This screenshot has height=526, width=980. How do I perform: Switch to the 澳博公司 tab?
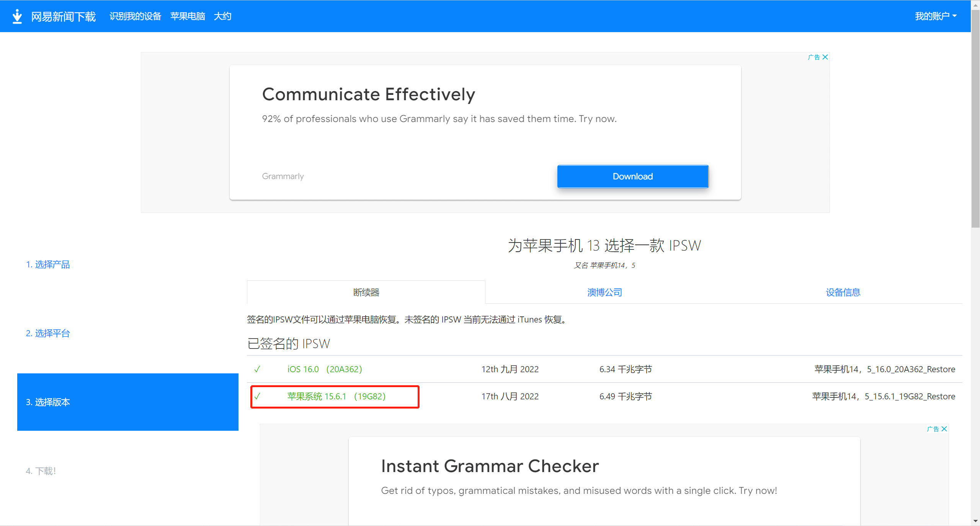coord(604,292)
